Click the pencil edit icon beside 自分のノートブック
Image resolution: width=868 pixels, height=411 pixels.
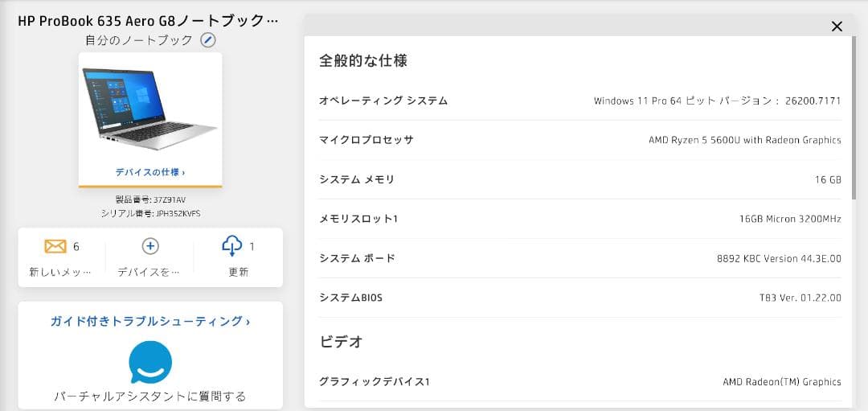tap(208, 40)
